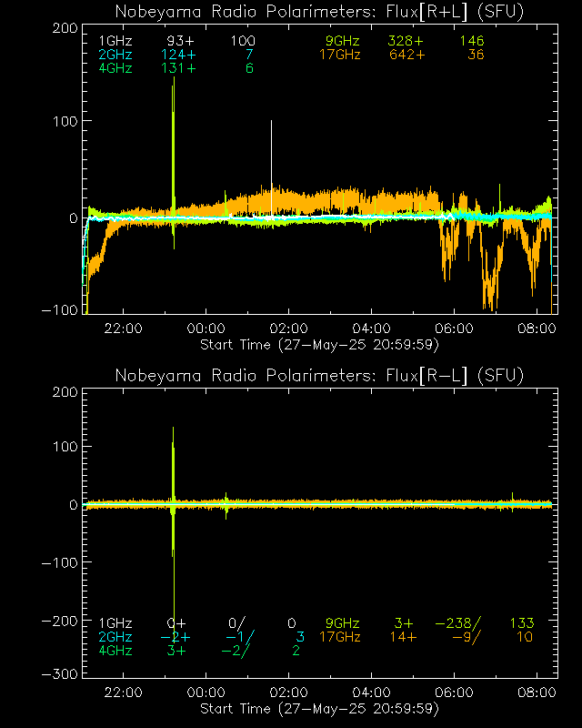Click the 02:00 x-axis label of R+L plot
The image size is (582, 728).
tap(288, 329)
